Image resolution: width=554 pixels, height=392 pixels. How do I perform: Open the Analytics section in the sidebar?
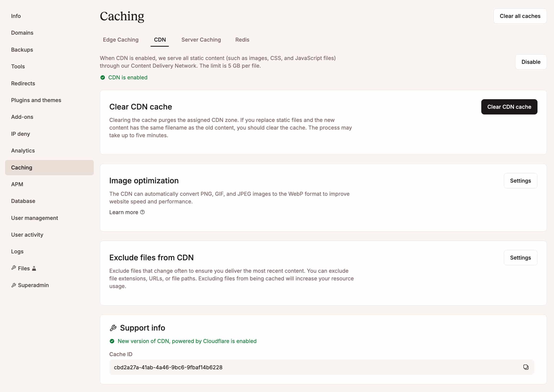pyautogui.click(x=23, y=150)
